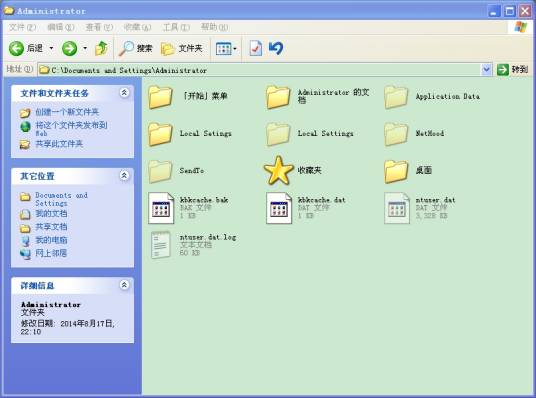Image resolution: width=536 pixels, height=398 pixels.
Task: Select the ntuser.dat.log text file icon
Action: point(161,245)
